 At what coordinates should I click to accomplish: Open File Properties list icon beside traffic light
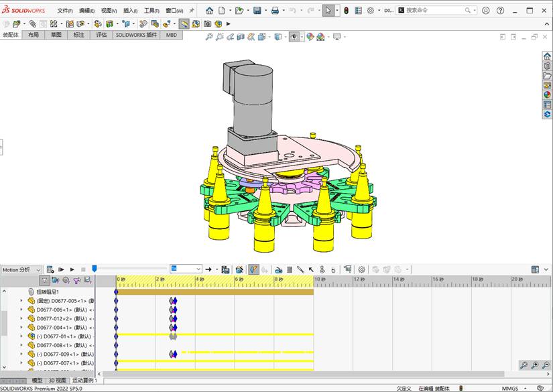(359, 11)
